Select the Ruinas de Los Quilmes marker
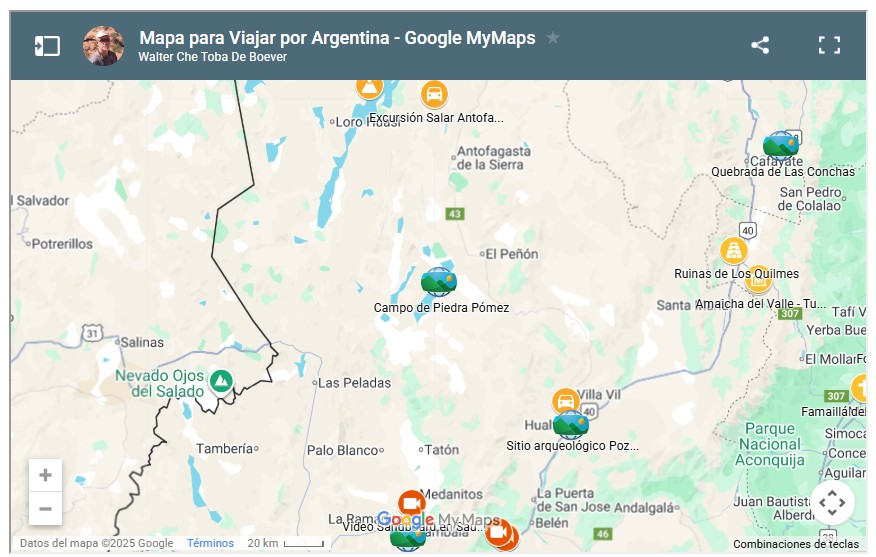Screen dimensions: 876x557 click(734, 250)
